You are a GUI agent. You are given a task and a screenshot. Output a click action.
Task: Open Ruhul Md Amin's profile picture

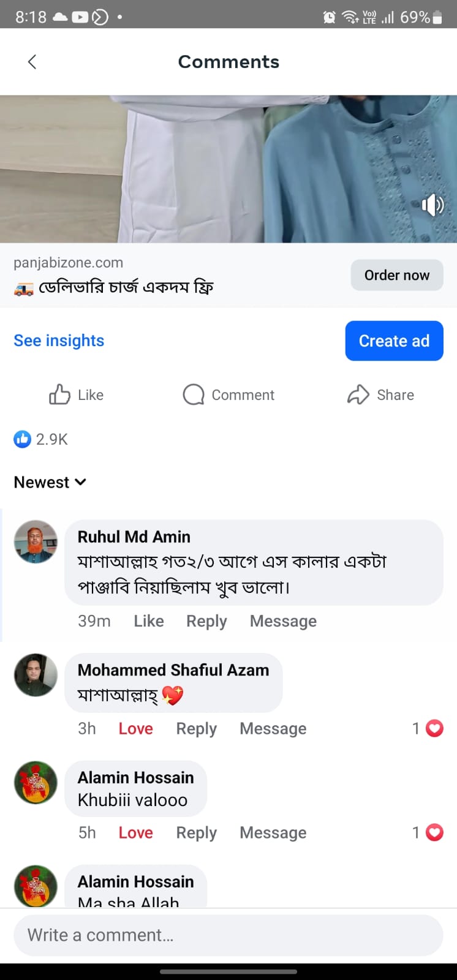coord(36,541)
